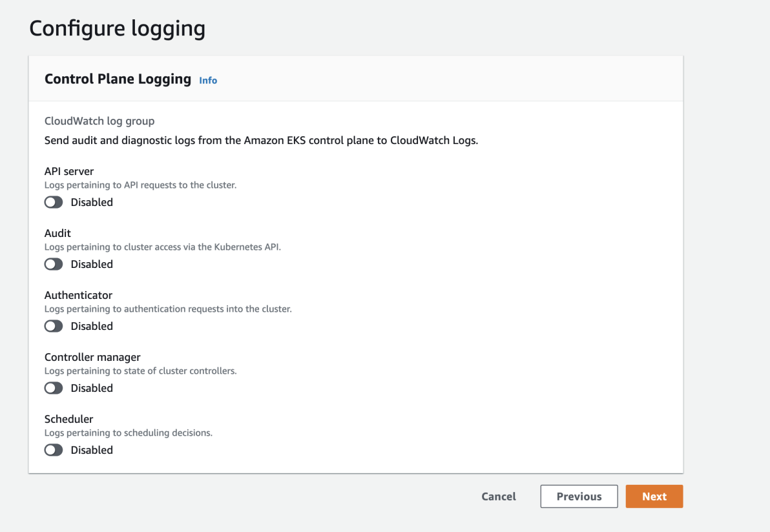770x532 pixels.
Task: Enable the Audit logging toggle
Action: click(x=54, y=264)
